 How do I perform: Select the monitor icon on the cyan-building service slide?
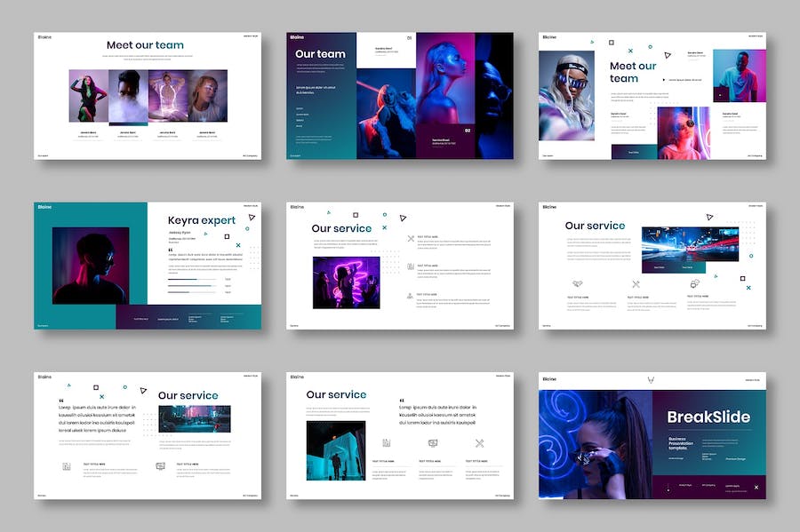433,443
